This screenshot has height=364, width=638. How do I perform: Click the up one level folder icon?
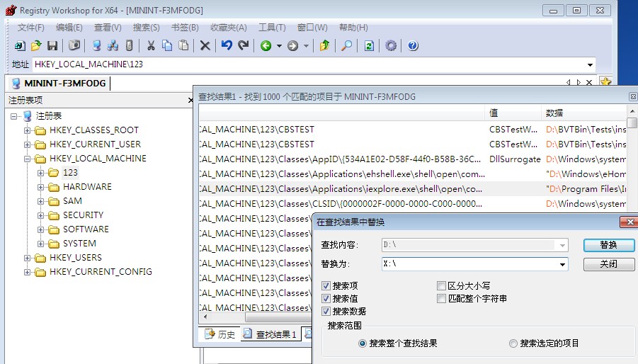click(325, 45)
